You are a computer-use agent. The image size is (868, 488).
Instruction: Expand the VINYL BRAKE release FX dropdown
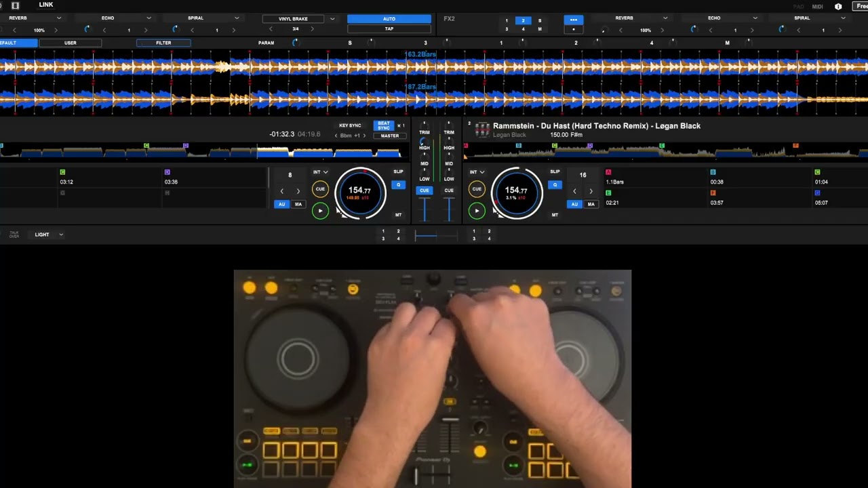(x=332, y=19)
